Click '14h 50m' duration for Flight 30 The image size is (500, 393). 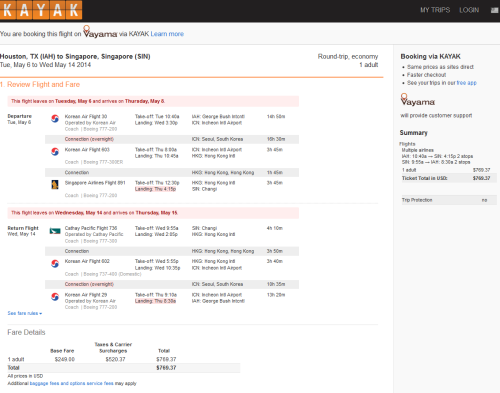pos(276,116)
